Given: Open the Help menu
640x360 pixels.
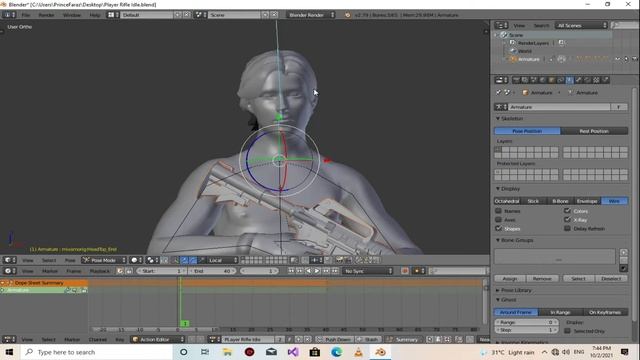Looking at the screenshot, I should coord(95,15).
